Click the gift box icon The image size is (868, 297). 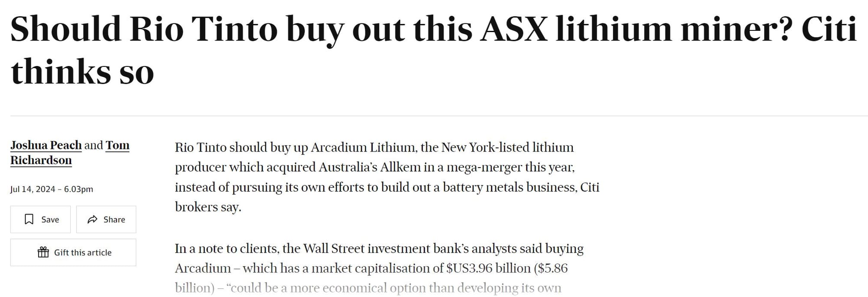43,252
